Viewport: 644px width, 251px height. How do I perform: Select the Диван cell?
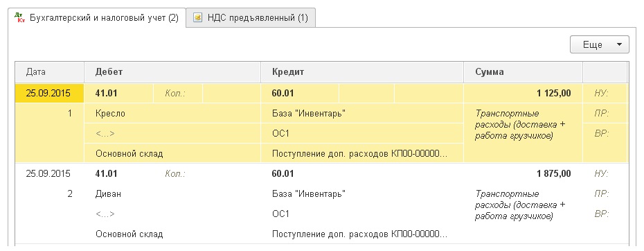(172, 194)
